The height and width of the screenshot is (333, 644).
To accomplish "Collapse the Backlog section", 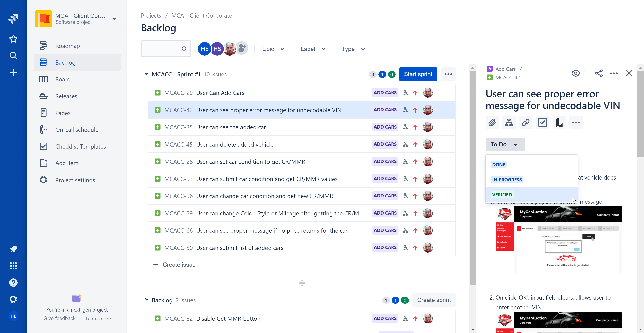I will point(147,300).
